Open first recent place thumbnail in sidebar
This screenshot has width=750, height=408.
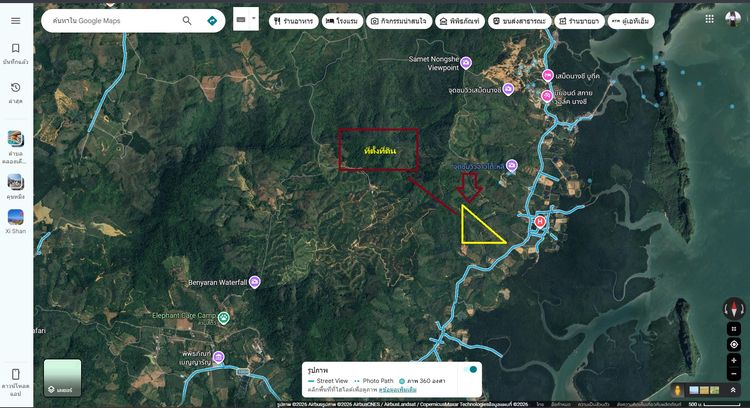tap(15, 139)
